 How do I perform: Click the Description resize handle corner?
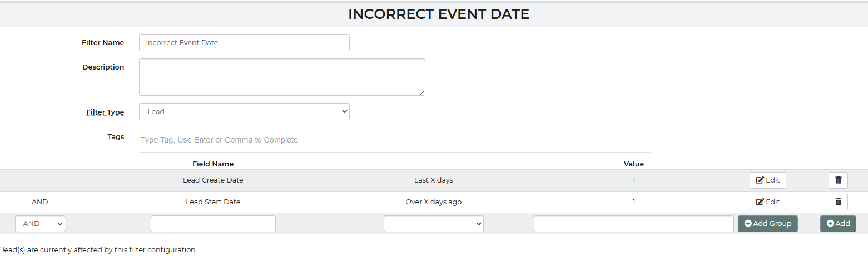(x=422, y=92)
